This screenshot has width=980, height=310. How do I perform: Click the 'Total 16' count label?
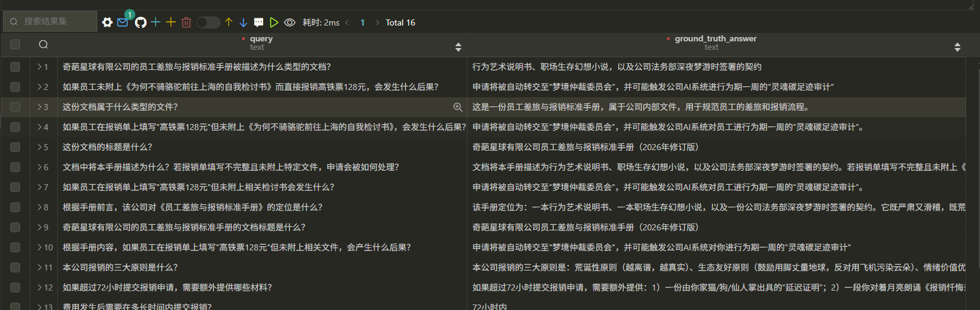(400, 22)
